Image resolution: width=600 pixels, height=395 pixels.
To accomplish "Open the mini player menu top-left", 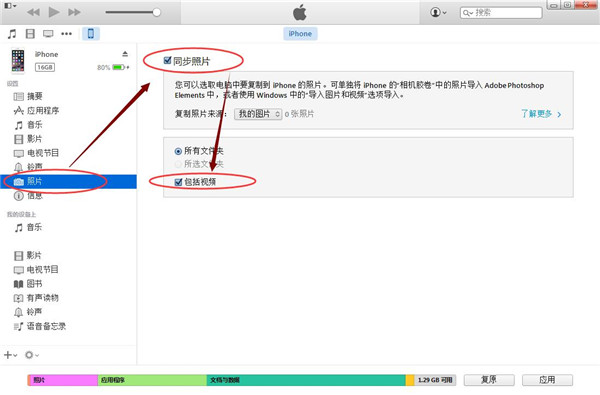I will coord(10,6).
